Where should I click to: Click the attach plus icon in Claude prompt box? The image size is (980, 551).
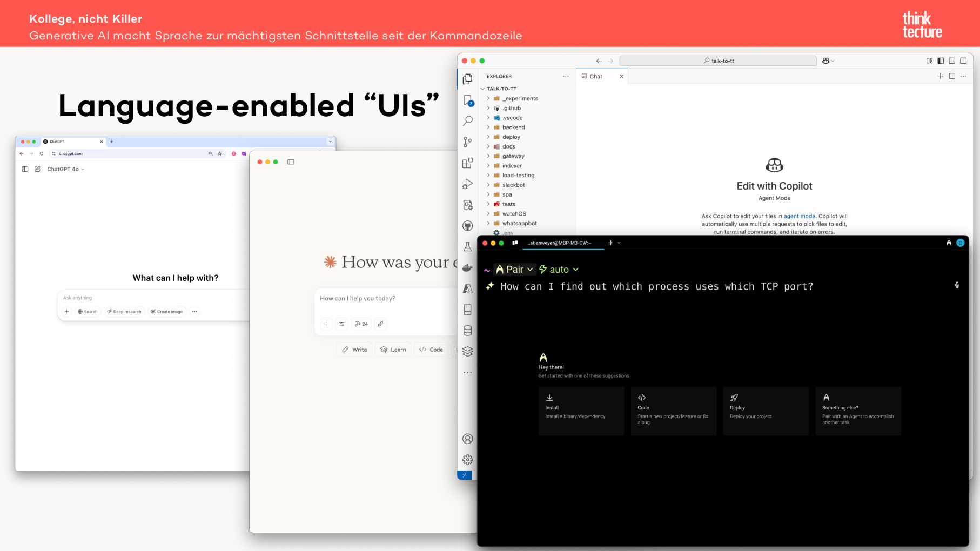click(326, 324)
